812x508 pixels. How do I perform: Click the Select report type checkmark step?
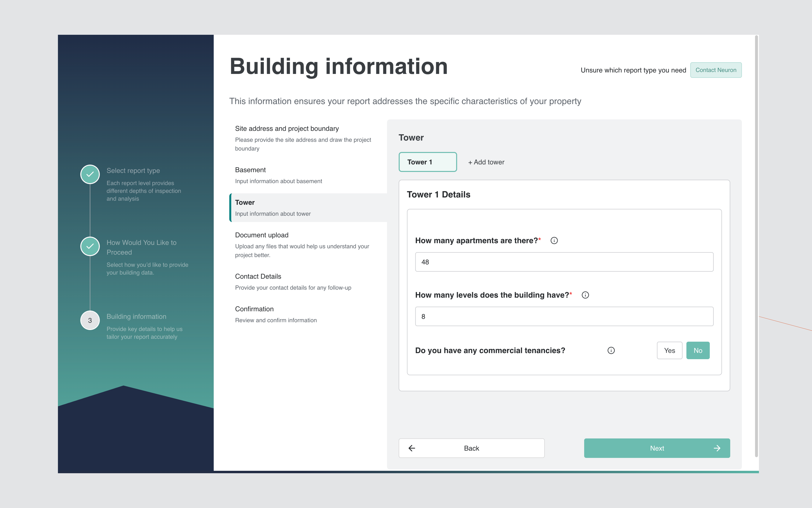click(x=90, y=174)
